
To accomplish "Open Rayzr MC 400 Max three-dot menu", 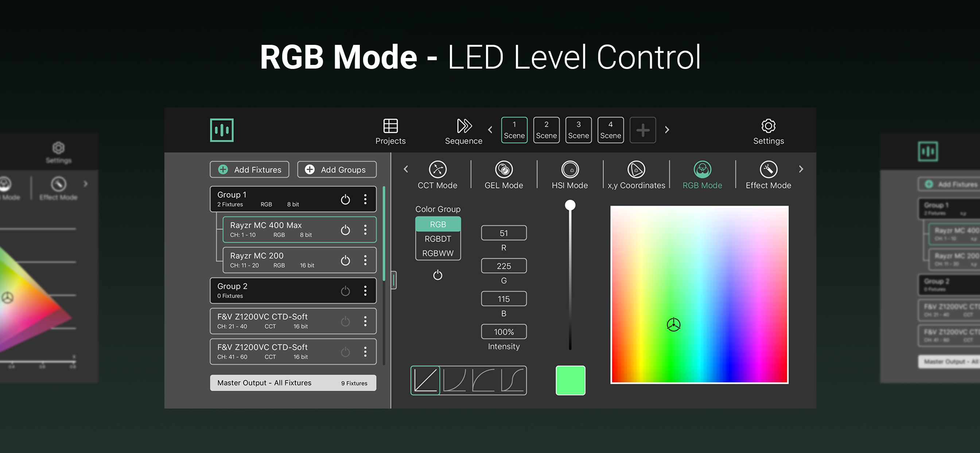I will [x=365, y=229].
